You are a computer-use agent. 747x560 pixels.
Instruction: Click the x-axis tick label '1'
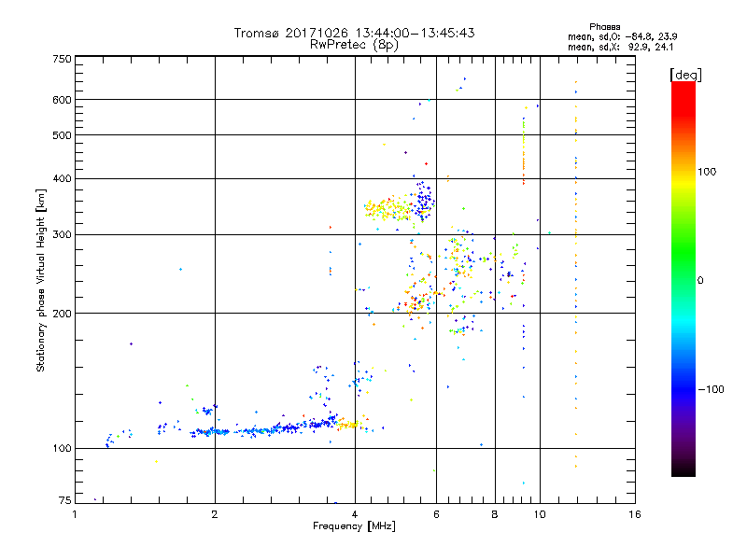(x=75, y=514)
